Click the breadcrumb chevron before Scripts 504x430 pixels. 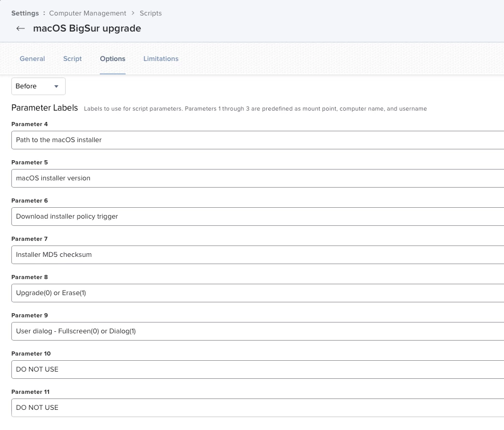[x=133, y=13]
